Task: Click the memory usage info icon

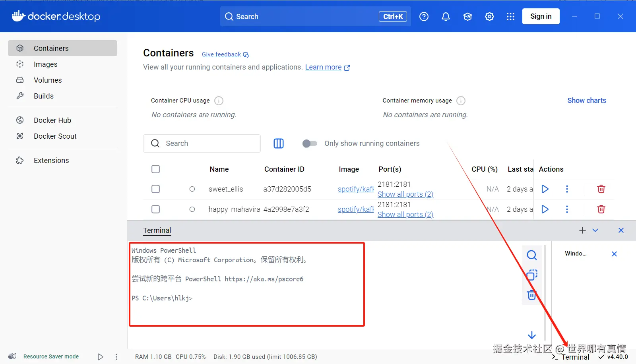Action: [x=461, y=101]
